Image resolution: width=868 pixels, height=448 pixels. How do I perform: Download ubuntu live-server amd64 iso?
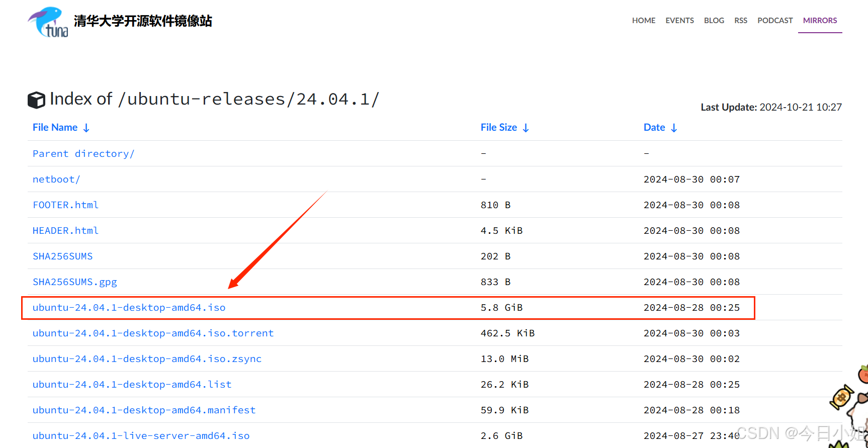point(141,436)
